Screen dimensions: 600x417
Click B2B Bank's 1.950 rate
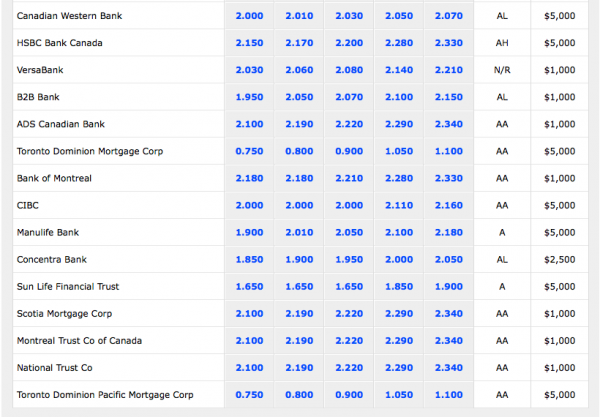(249, 97)
